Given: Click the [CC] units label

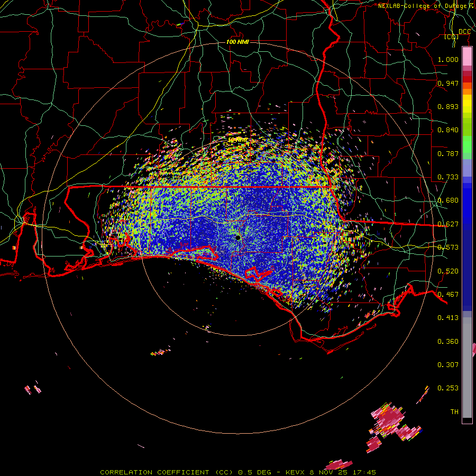Looking at the screenshot, I should click(x=452, y=36).
